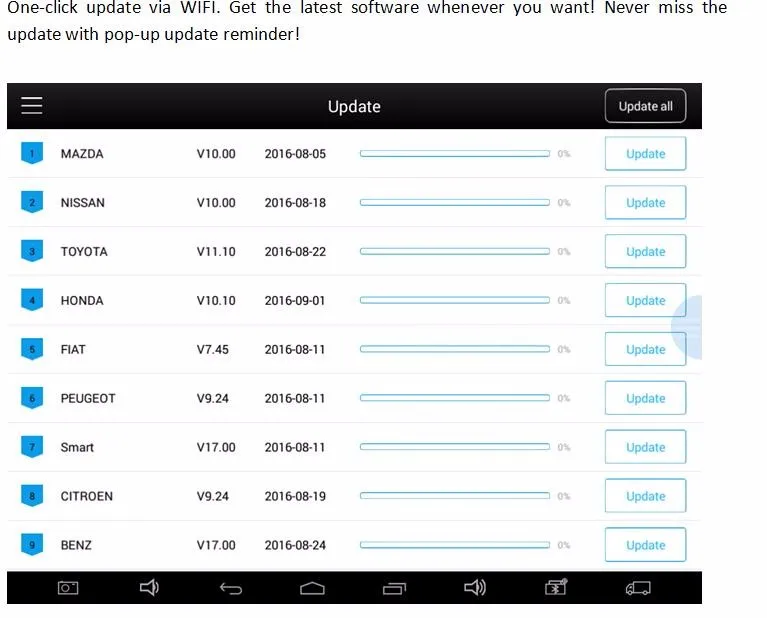Screen dimensions: 767x618
Task: Click the TOYOTA download progress bar
Action: (455, 252)
